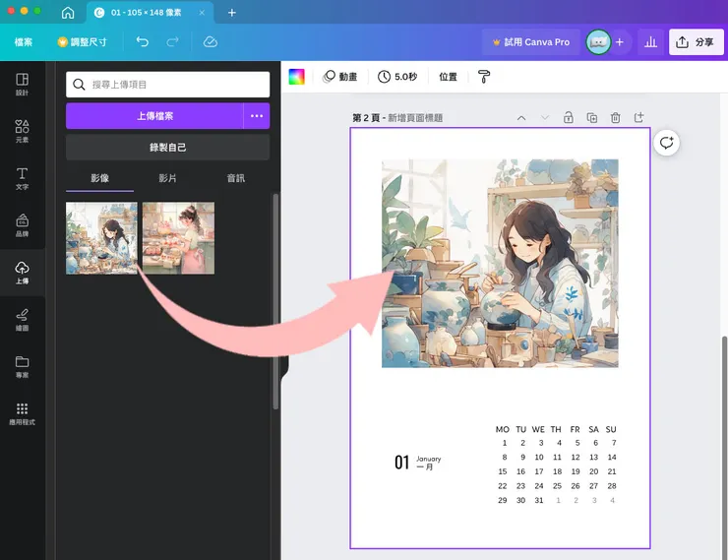This screenshot has height=560, width=728.
Task: Open the 設計 (Design) sidebar panel
Action: coord(22,84)
